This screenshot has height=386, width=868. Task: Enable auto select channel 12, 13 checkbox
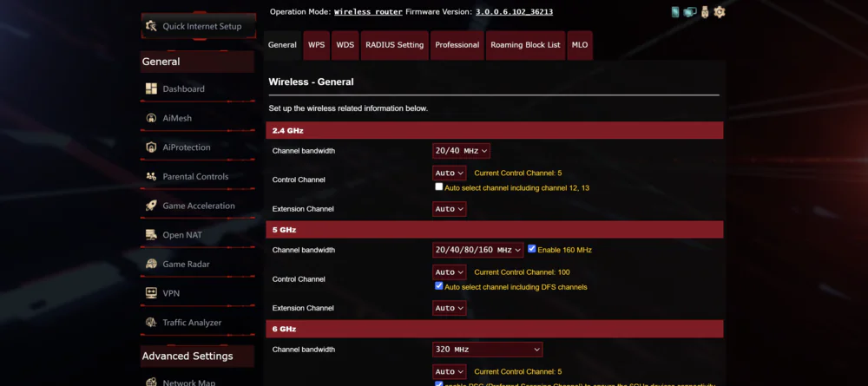(x=439, y=186)
